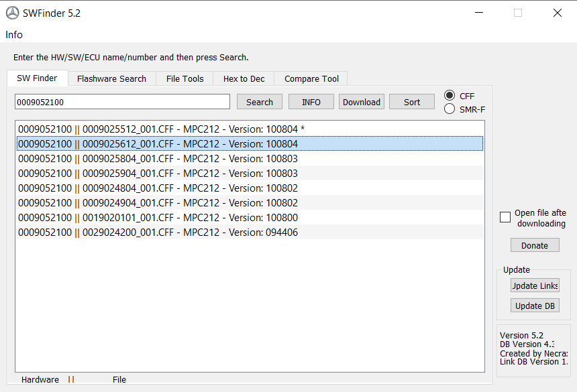Select result row 0009024804_001.CFF

250,188
